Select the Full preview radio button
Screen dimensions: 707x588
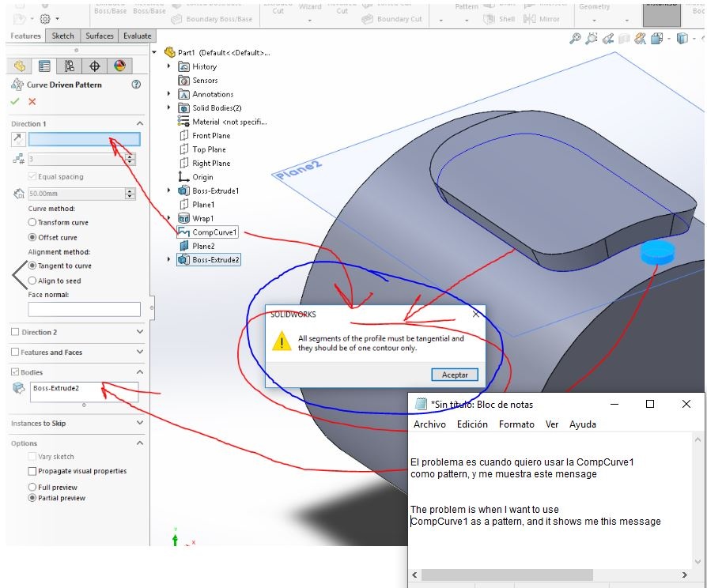(x=32, y=487)
